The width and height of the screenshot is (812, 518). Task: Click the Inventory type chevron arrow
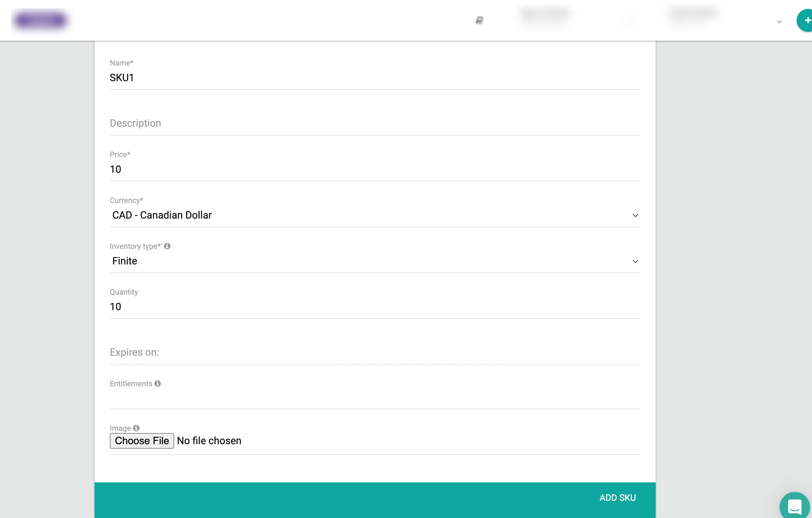(635, 261)
